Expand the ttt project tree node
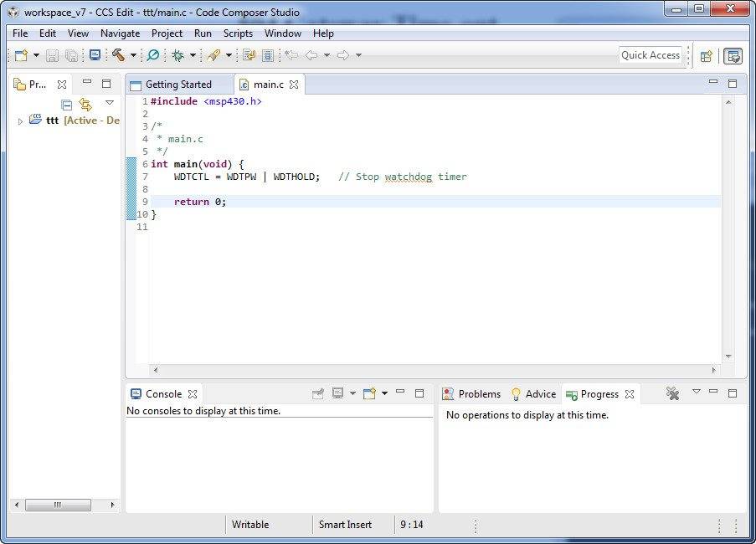This screenshot has width=756, height=544. (20, 121)
